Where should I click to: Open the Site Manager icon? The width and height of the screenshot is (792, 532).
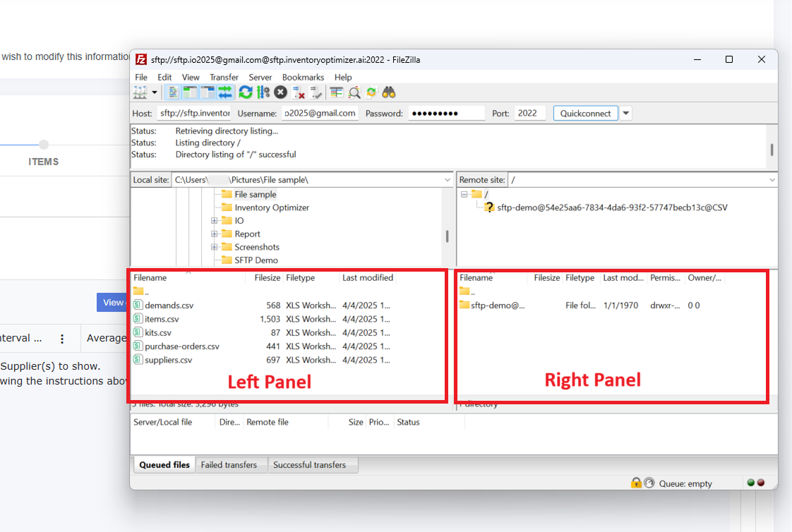tap(140, 92)
